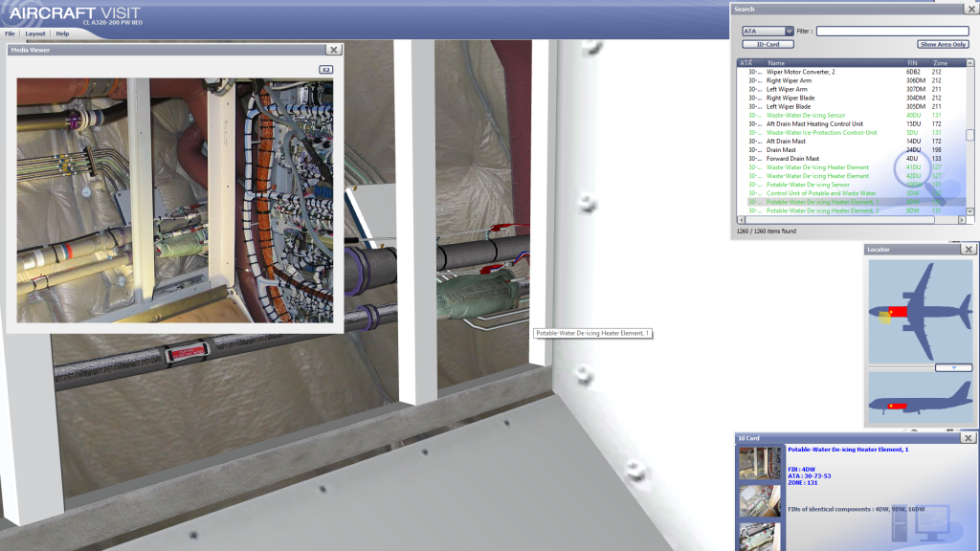Select the Waste-Water De-icing Sensor entry

pyautogui.click(x=806, y=115)
